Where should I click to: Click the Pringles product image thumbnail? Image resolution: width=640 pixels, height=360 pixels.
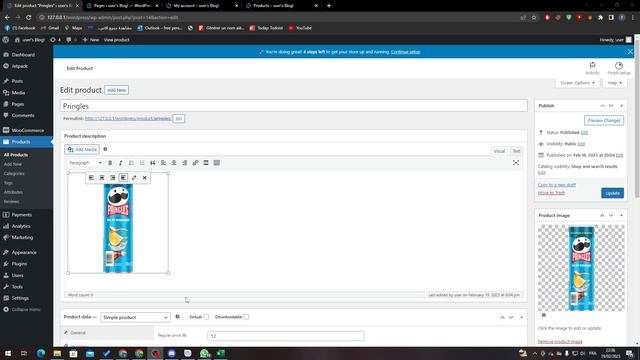581,268
